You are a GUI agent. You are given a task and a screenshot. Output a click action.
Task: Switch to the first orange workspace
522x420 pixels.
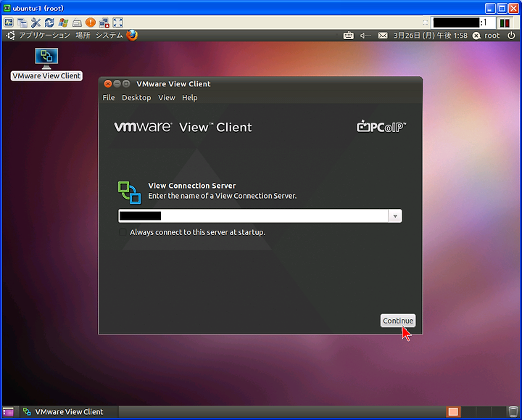pos(452,412)
